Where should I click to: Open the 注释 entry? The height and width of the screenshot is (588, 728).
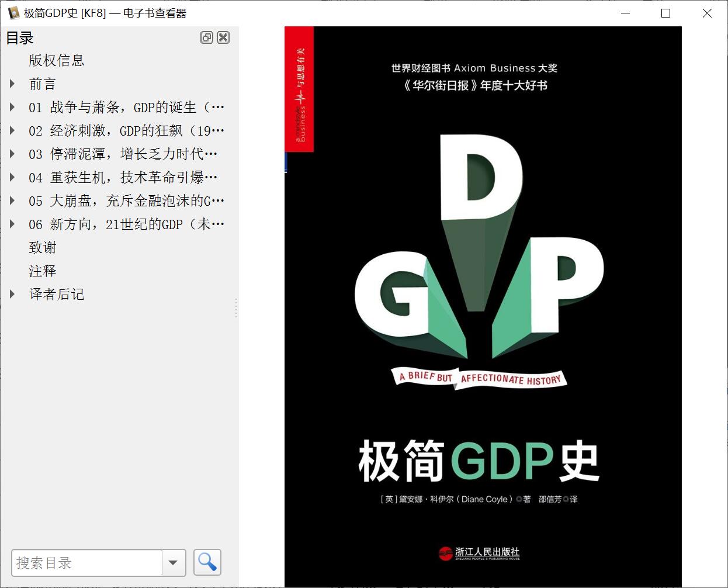coord(43,271)
